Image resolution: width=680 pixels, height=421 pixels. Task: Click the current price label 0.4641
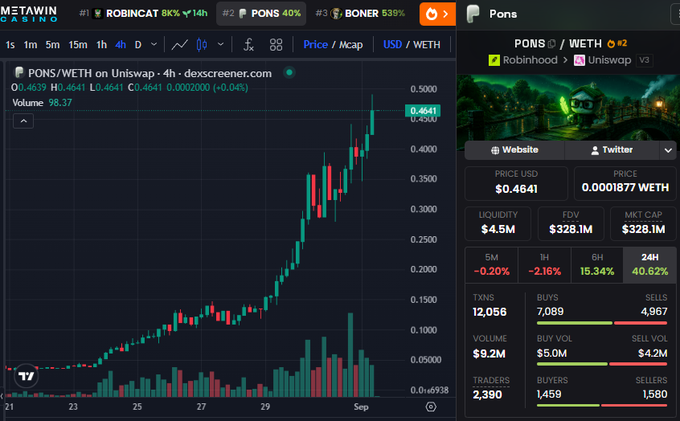click(423, 111)
